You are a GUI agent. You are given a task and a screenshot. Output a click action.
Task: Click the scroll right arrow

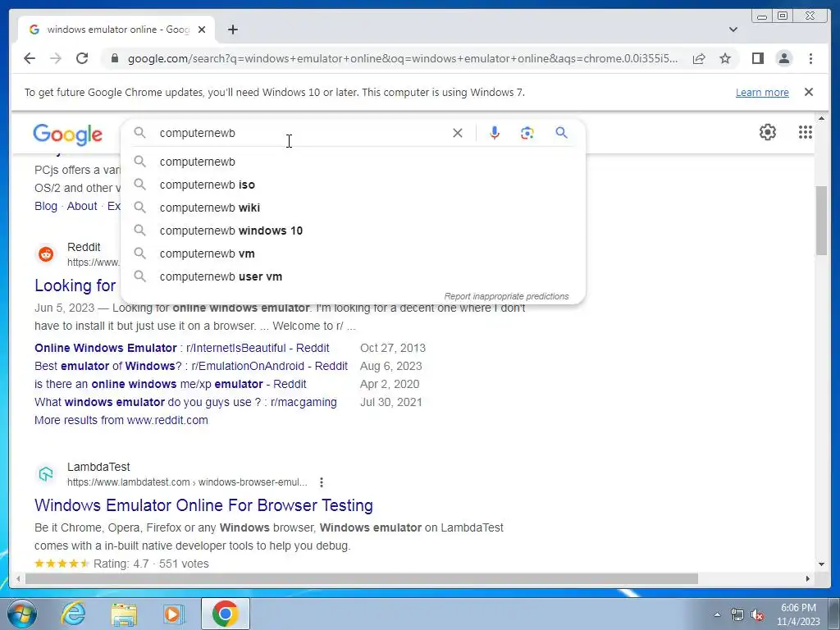coord(808,578)
